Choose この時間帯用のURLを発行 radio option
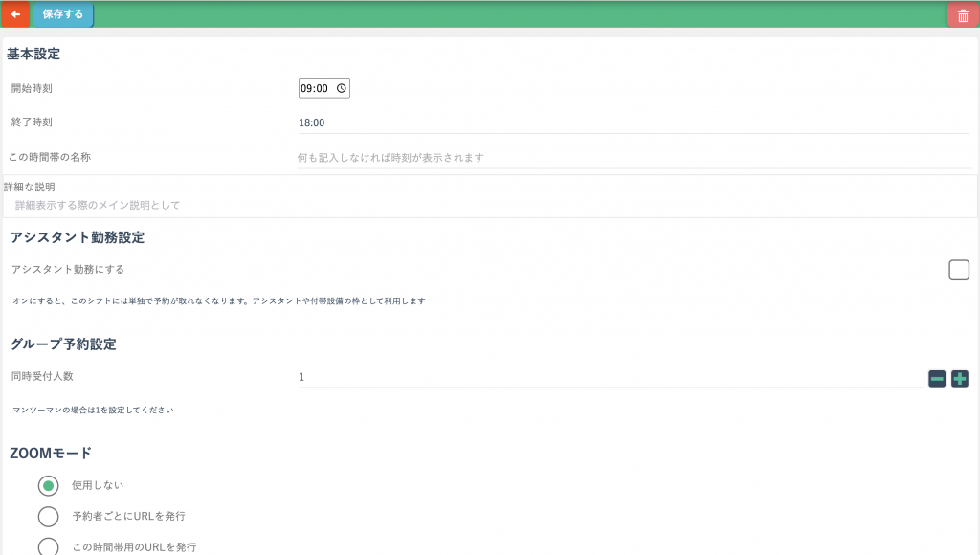 coord(48,546)
